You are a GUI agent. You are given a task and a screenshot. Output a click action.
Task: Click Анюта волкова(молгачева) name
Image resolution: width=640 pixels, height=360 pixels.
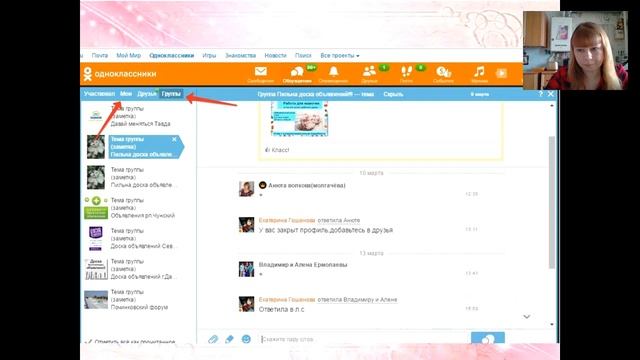tap(307, 185)
